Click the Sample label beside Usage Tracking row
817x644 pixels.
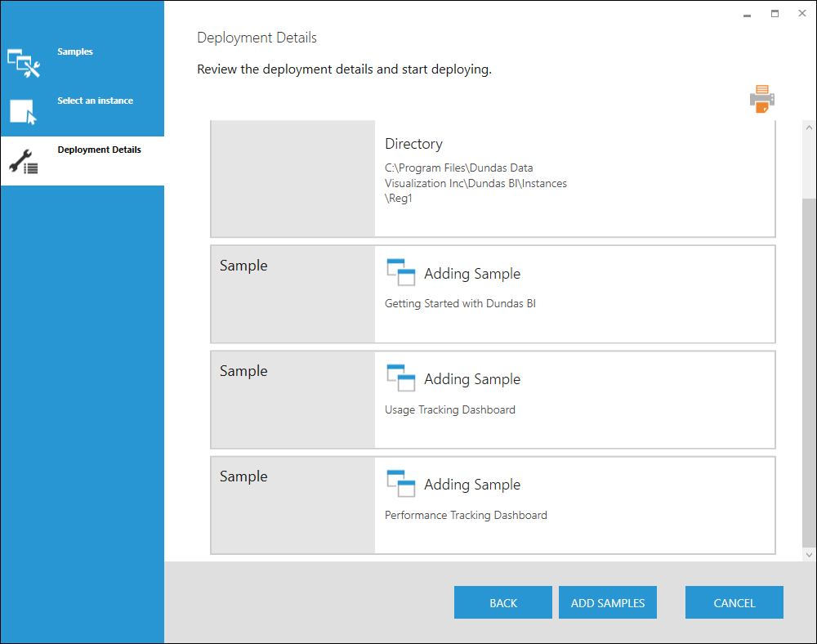click(x=243, y=370)
